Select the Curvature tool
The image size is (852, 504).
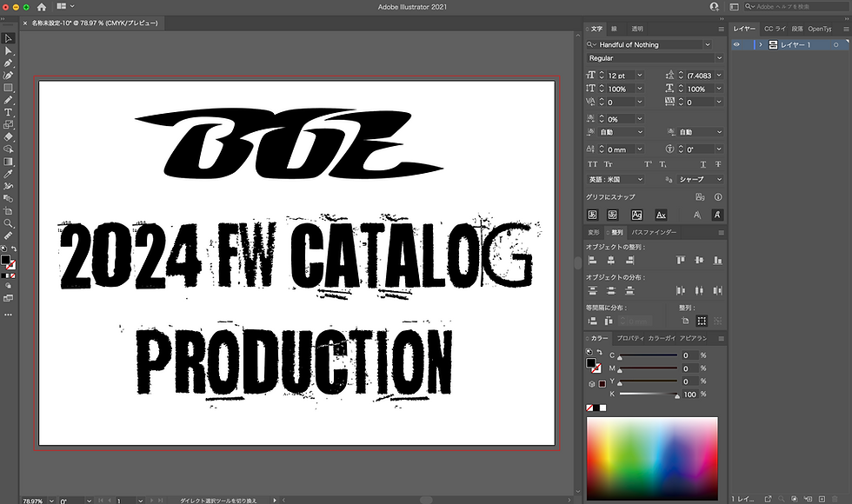pos(8,76)
